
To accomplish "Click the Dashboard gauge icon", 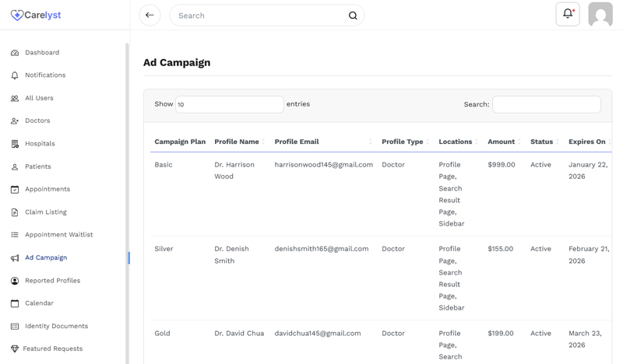I will click(15, 53).
